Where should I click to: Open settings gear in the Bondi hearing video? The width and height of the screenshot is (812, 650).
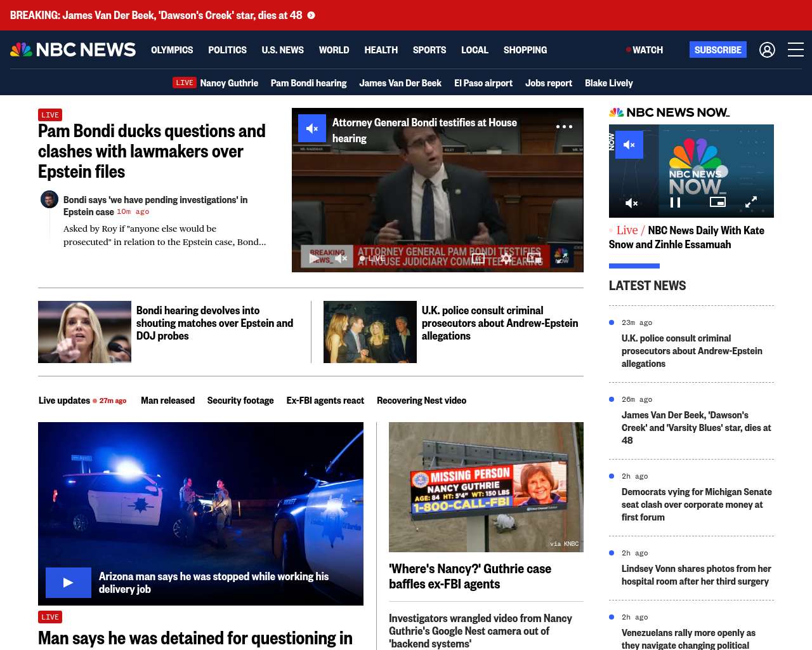(x=506, y=258)
